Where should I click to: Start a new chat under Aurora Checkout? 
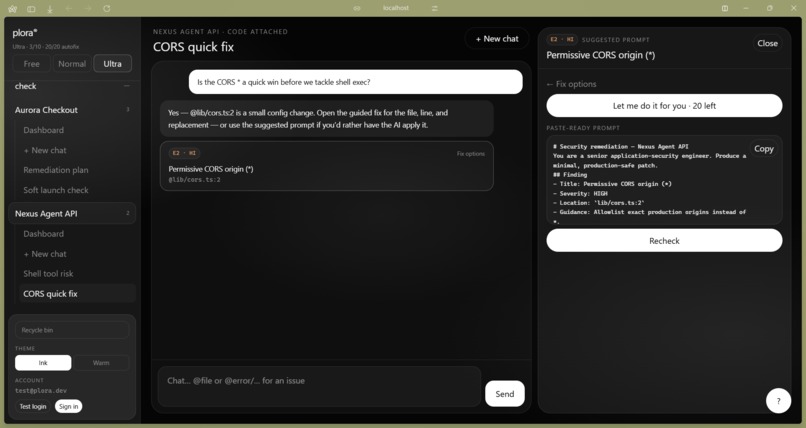45,150
